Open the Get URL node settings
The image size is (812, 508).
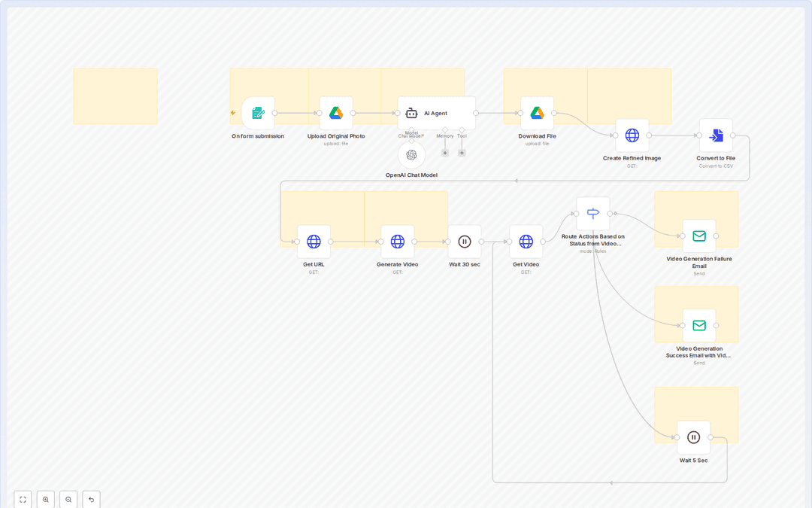point(314,242)
